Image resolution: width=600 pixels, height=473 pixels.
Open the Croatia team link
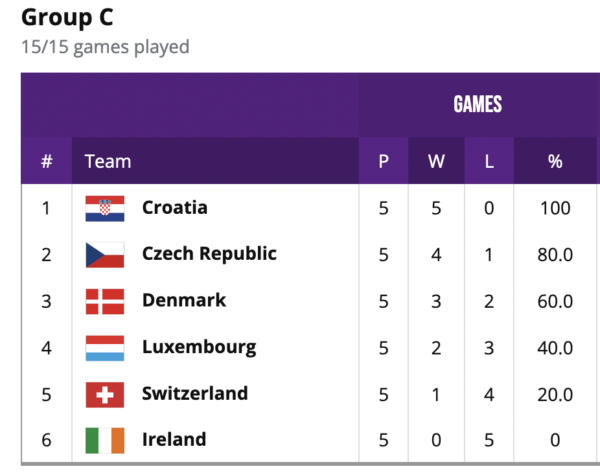175,208
